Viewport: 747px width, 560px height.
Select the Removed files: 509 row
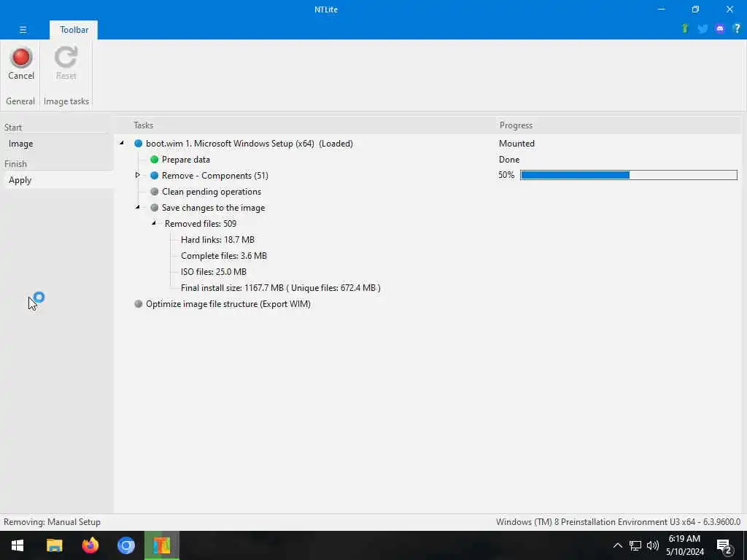coord(201,224)
